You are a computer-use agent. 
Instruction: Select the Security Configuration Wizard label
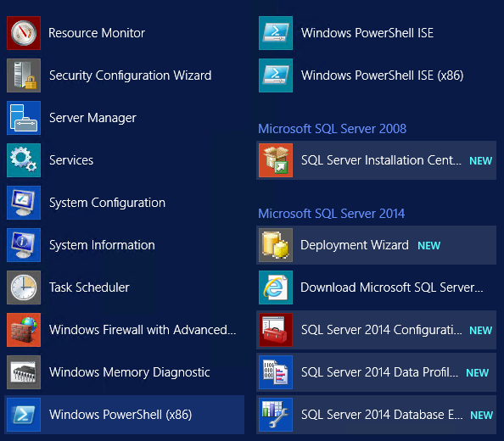tap(130, 75)
